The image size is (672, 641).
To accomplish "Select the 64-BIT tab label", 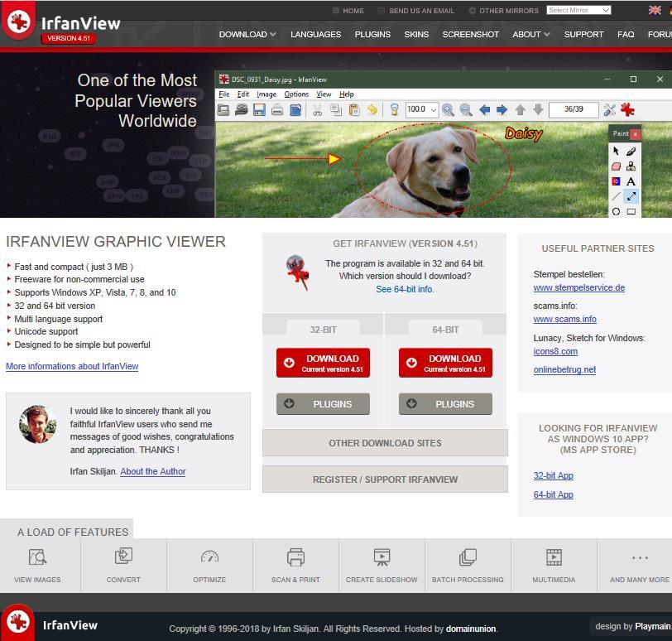I will point(445,330).
